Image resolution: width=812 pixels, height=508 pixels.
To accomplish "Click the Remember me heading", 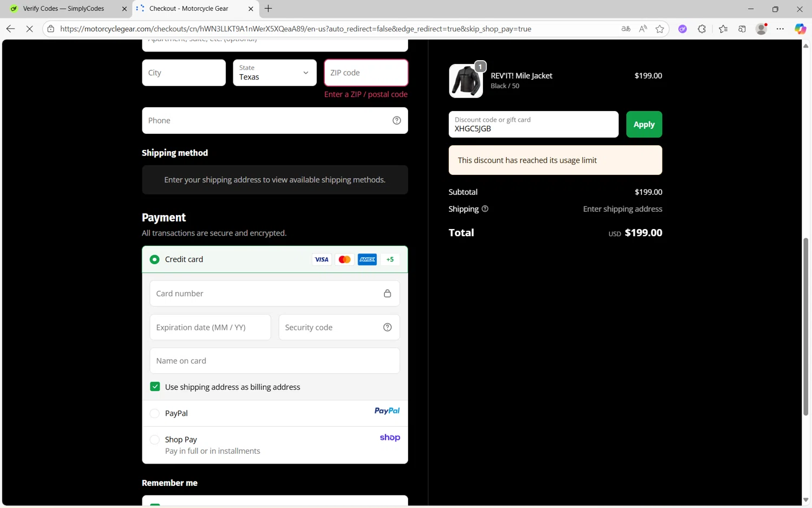I will point(169,483).
